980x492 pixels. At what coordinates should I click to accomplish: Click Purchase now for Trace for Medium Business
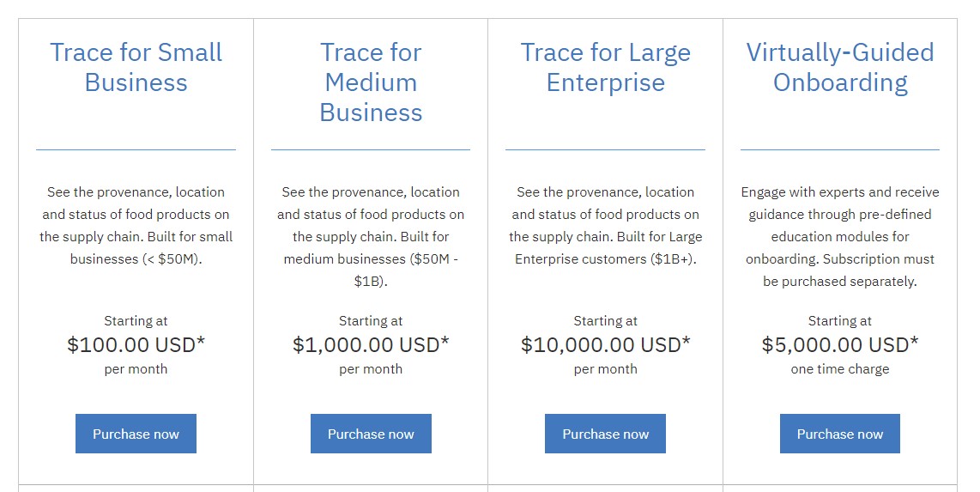(x=371, y=434)
